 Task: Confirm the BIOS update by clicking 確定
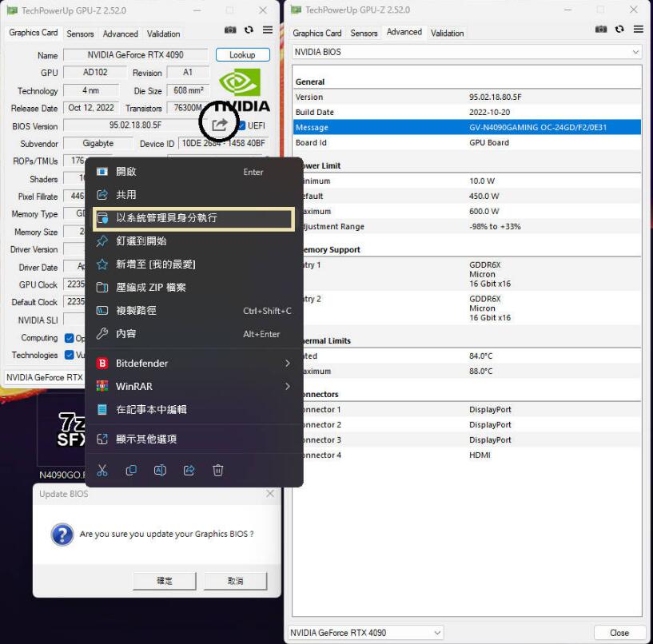tap(164, 581)
